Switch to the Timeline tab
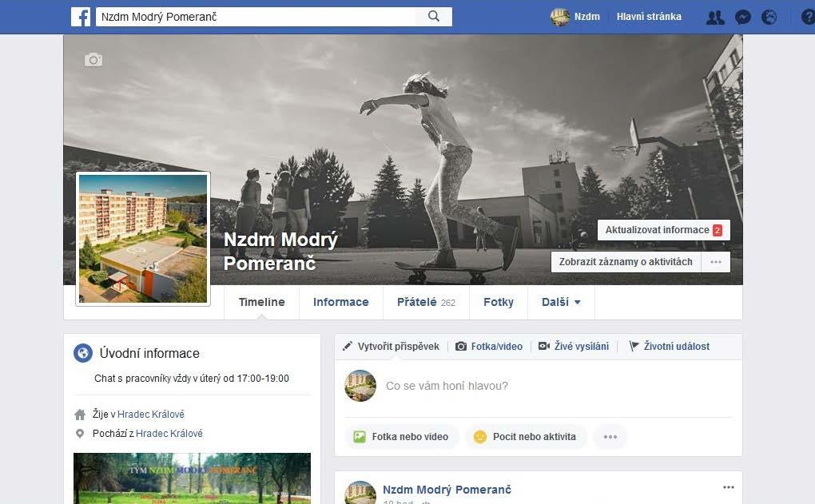This screenshot has height=504, width=815. click(x=261, y=302)
